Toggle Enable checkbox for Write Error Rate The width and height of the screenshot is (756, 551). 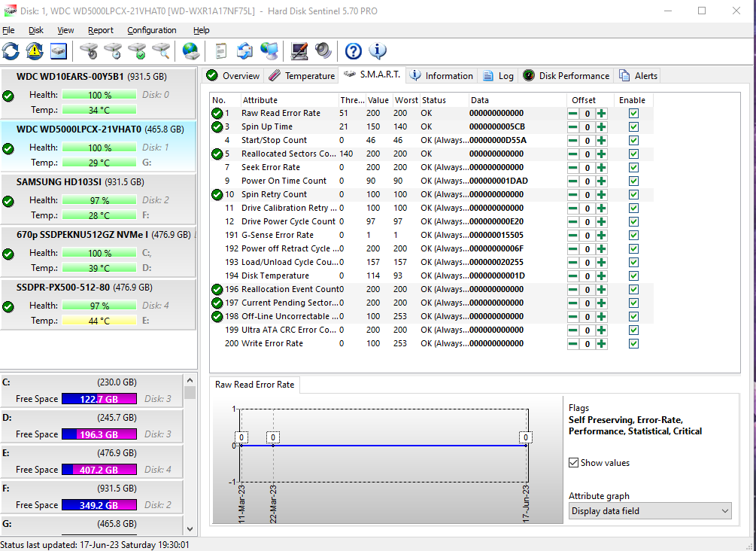[633, 344]
